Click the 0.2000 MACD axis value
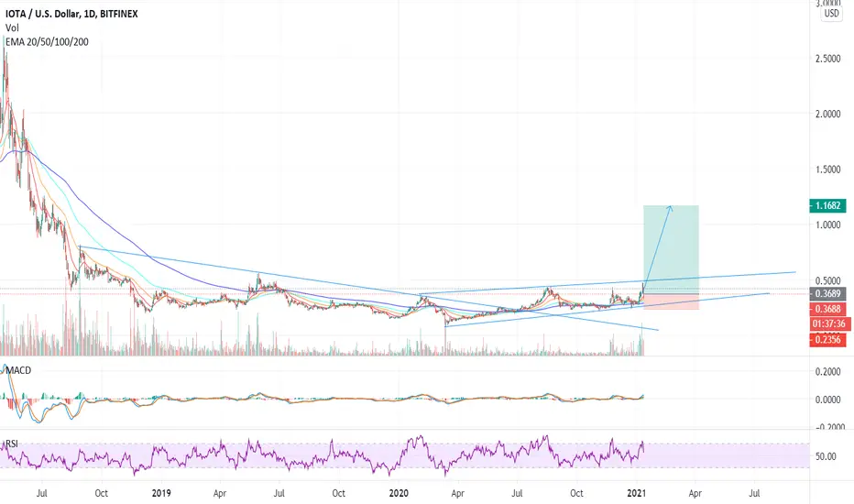The height and width of the screenshot is (504, 854). pyautogui.click(x=827, y=372)
